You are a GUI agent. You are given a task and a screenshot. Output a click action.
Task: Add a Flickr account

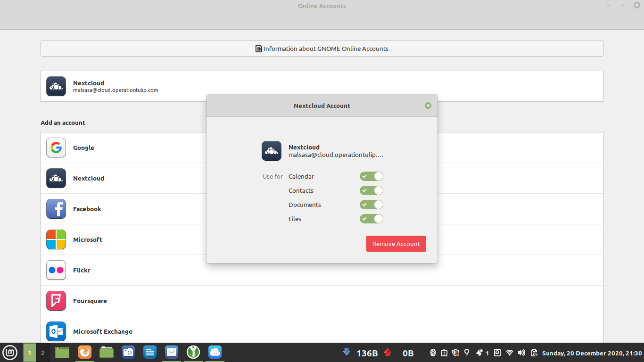coord(322,270)
